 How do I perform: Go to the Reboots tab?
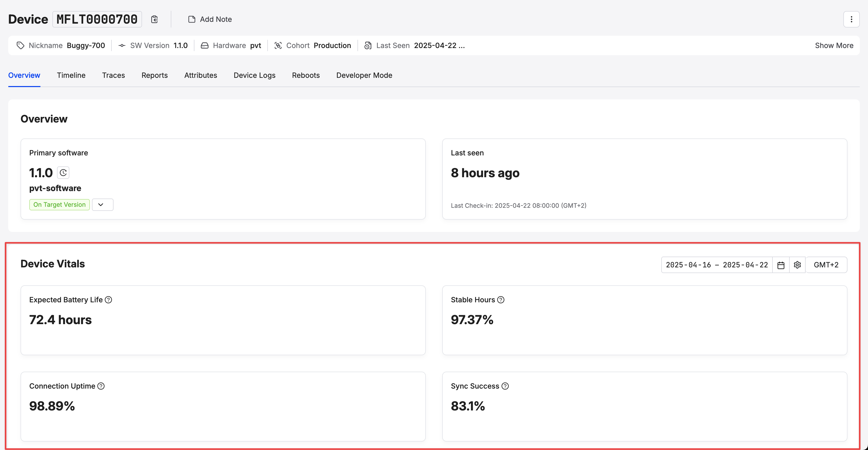tap(306, 75)
